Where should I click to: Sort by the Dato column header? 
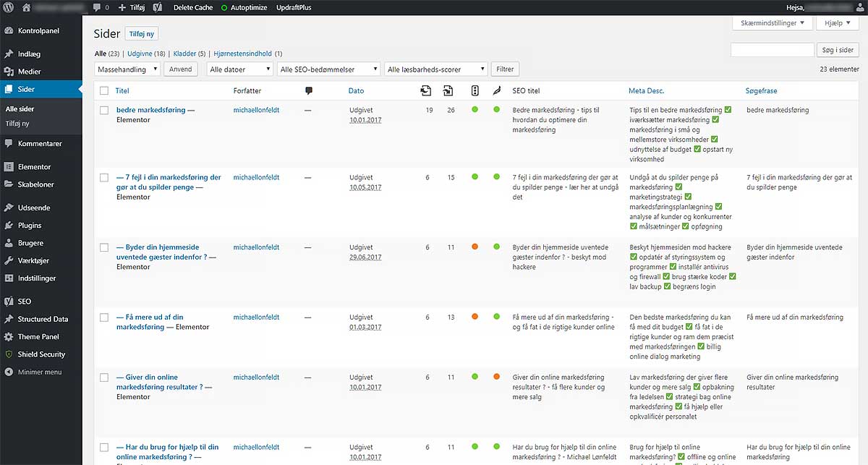tap(356, 91)
